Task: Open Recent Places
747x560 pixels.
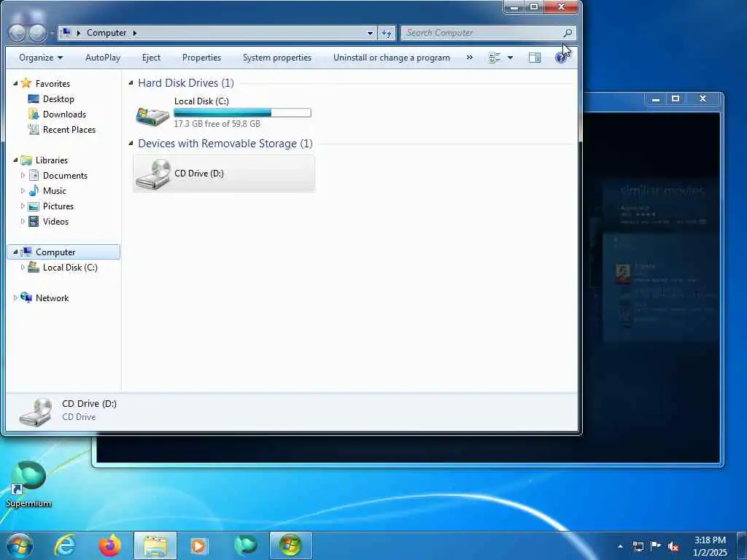Action: (69, 130)
